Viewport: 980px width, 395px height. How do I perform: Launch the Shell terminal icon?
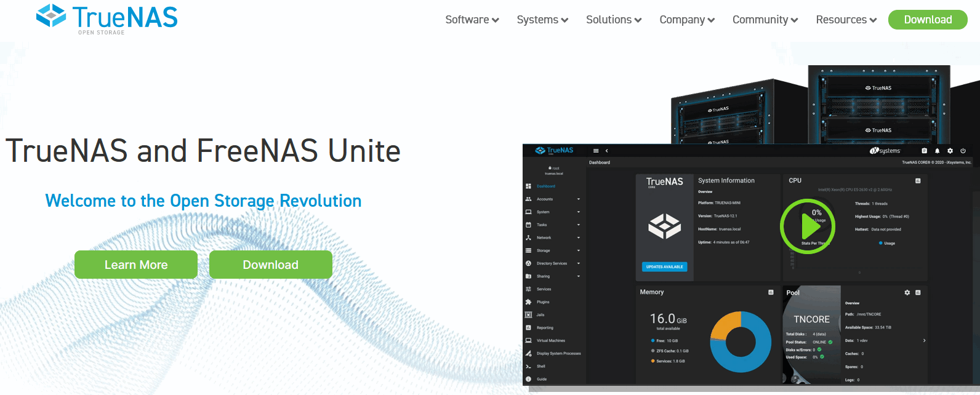pyautogui.click(x=528, y=366)
